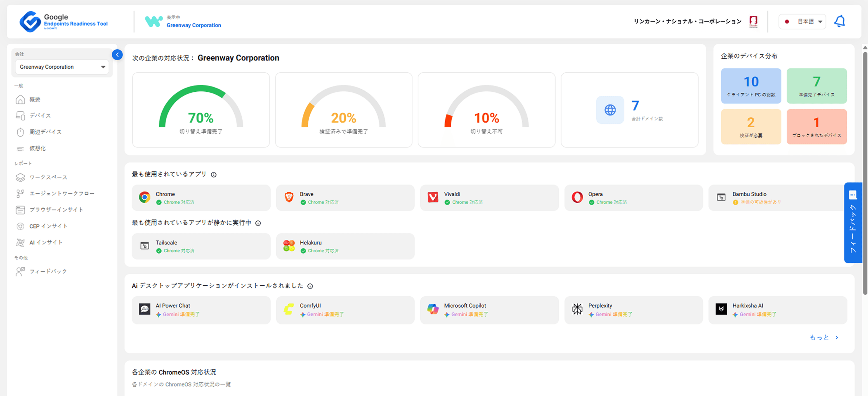The image size is (868, 396).
Task: Open the Chrome app card
Action: click(x=201, y=198)
